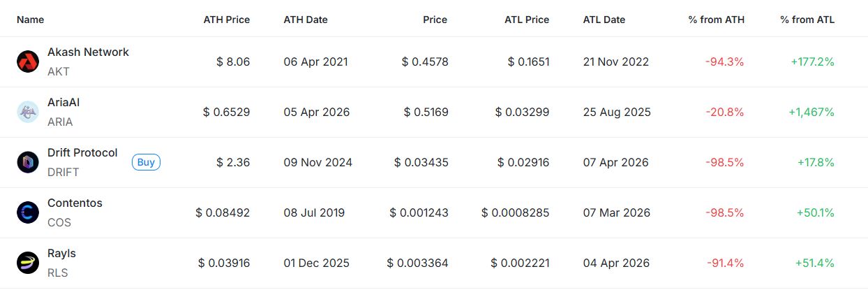
Task: Sort table by Name column header
Action: (30, 20)
